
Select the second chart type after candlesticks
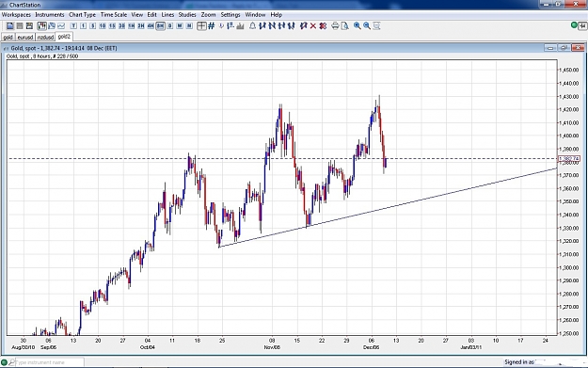(52, 26)
